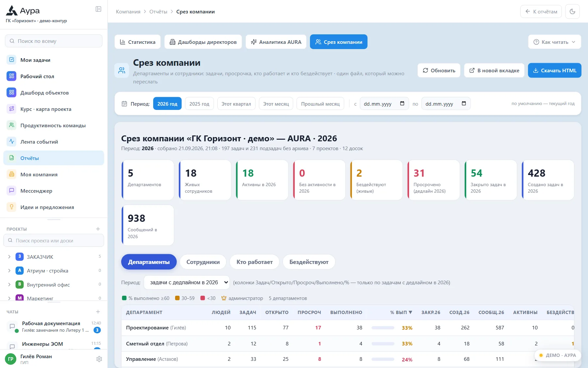Select the 2025 год period
Viewport: 588px width, 368px height.
pos(199,104)
